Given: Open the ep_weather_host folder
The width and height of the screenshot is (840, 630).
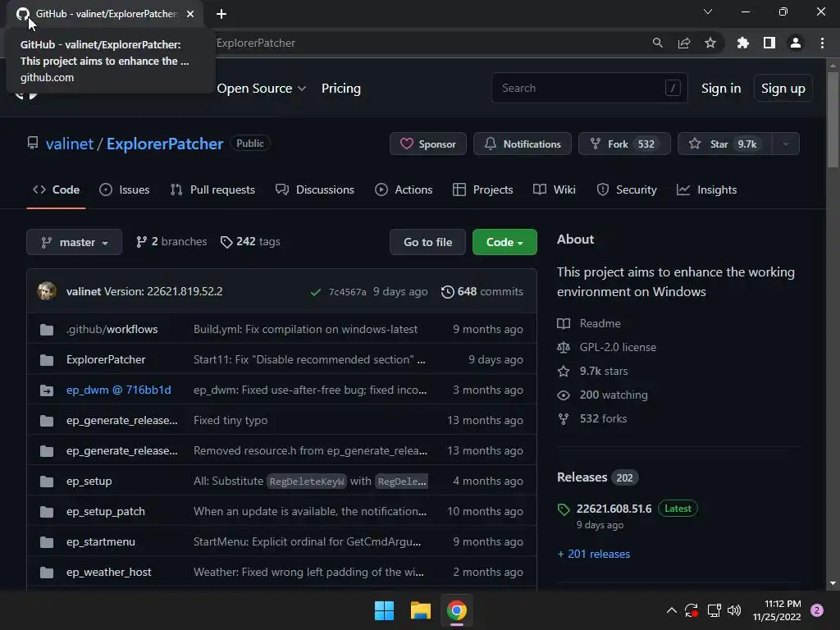Looking at the screenshot, I should pyautogui.click(x=109, y=572).
